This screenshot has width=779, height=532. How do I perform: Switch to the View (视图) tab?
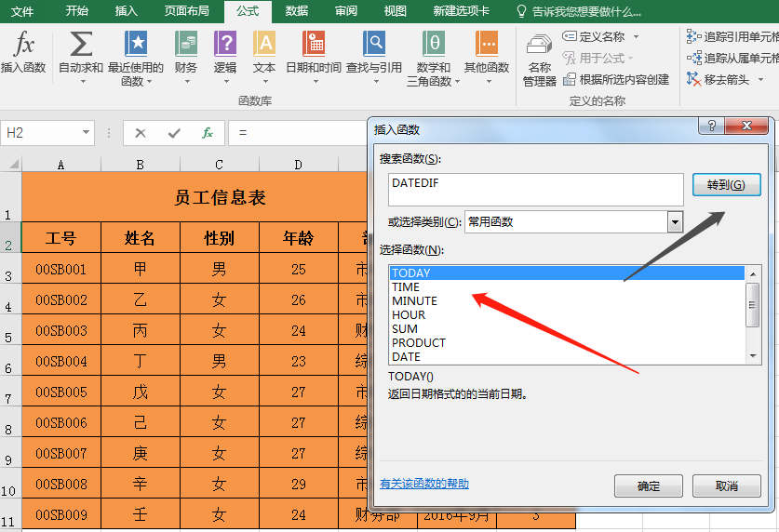[395, 11]
